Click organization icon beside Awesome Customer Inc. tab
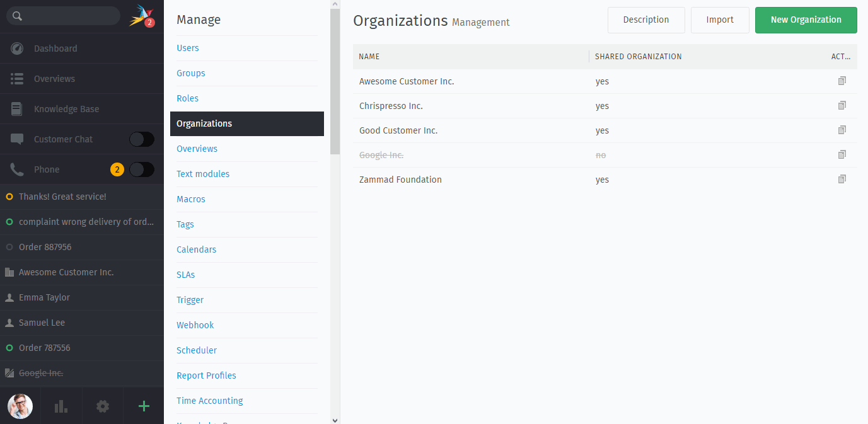Screen dimensions: 868x424 [x=9, y=272]
